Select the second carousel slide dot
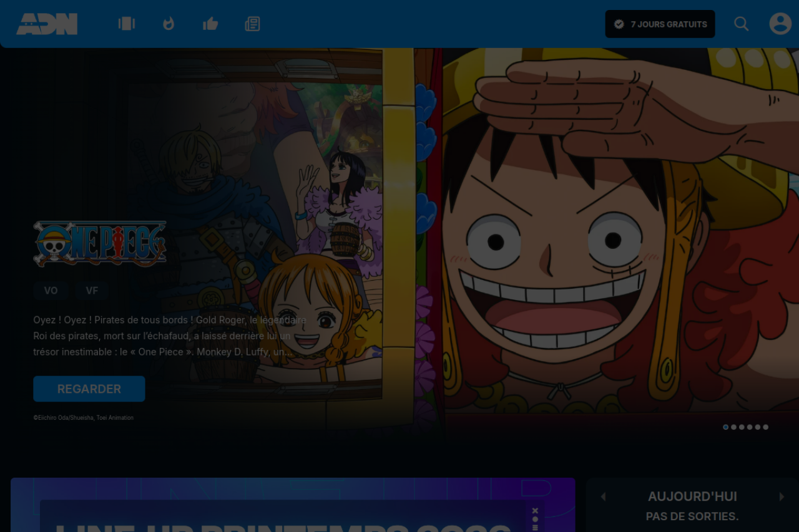 (733, 427)
